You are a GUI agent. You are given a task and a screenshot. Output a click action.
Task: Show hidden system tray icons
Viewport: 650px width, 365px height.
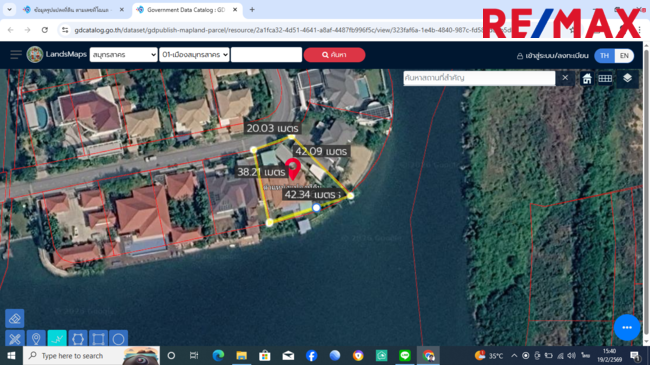(514, 355)
